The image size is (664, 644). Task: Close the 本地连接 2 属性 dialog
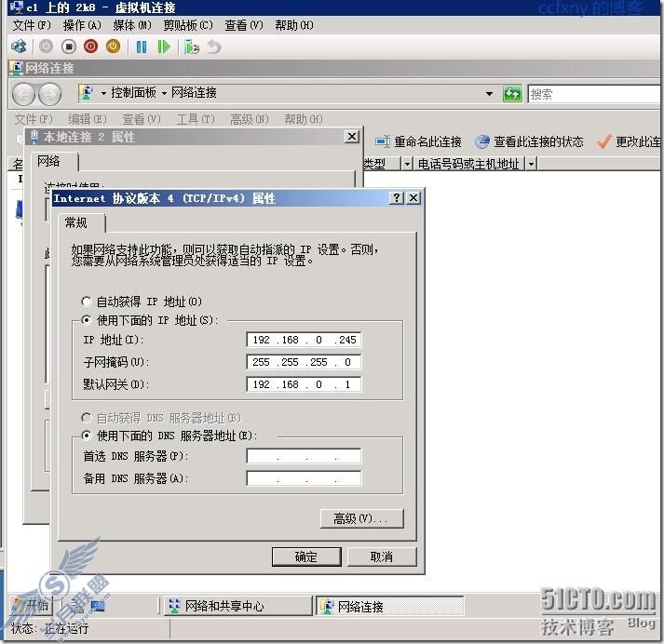click(x=352, y=137)
